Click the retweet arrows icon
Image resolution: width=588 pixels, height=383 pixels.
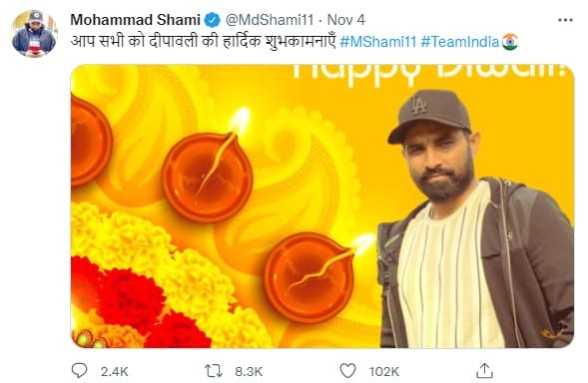pyautogui.click(x=214, y=371)
